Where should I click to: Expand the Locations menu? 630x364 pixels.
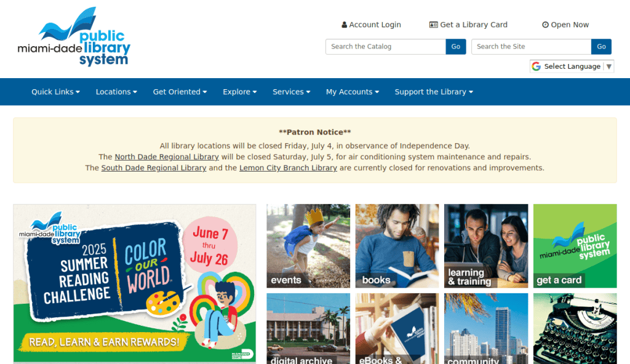(116, 92)
